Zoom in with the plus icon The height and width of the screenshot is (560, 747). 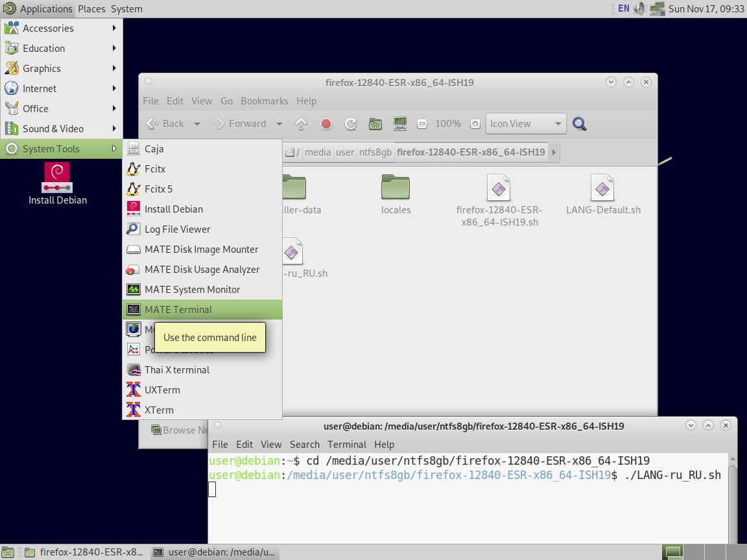point(475,124)
